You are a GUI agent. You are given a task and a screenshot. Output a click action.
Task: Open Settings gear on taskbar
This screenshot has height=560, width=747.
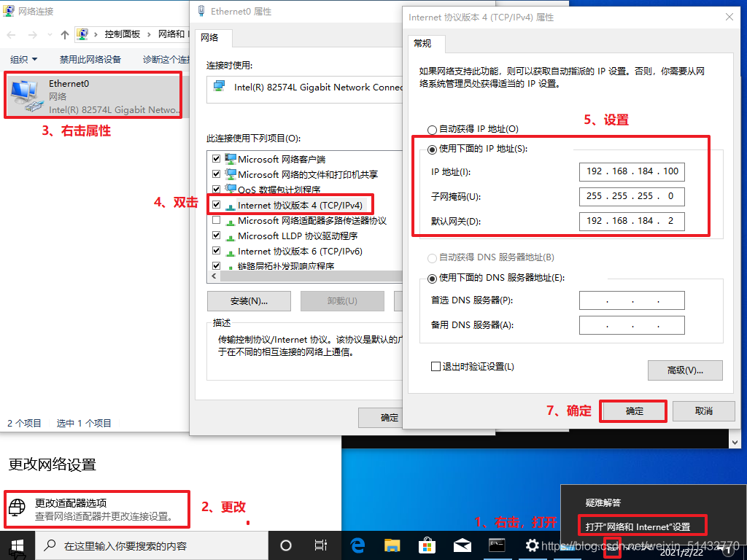pyautogui.click(x=532, y=545)
